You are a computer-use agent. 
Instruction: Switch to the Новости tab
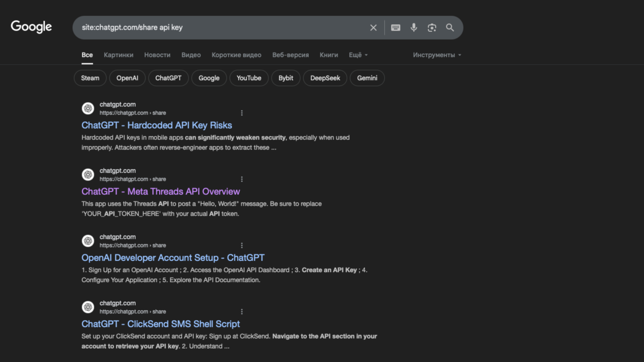click(157, 55)
